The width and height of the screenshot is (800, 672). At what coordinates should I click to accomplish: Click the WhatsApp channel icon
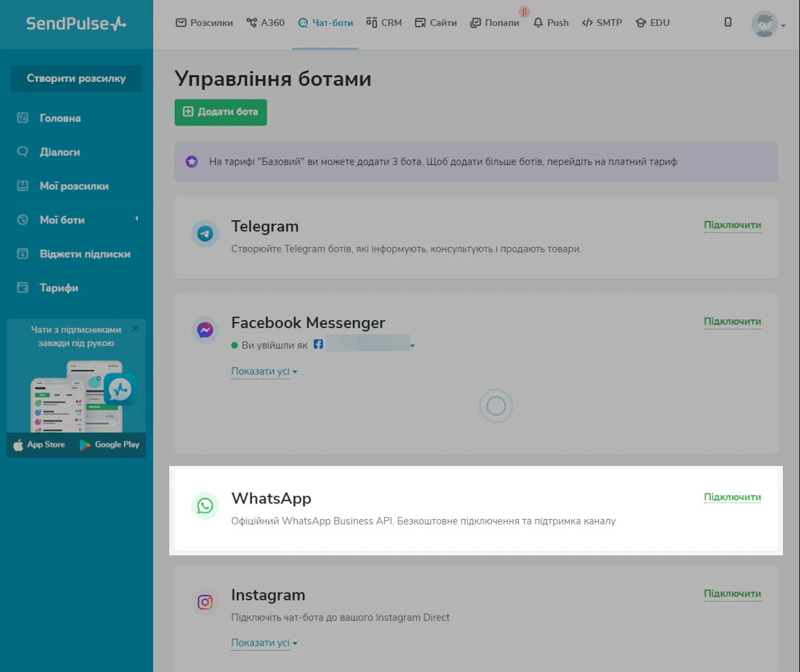[205, 506]
